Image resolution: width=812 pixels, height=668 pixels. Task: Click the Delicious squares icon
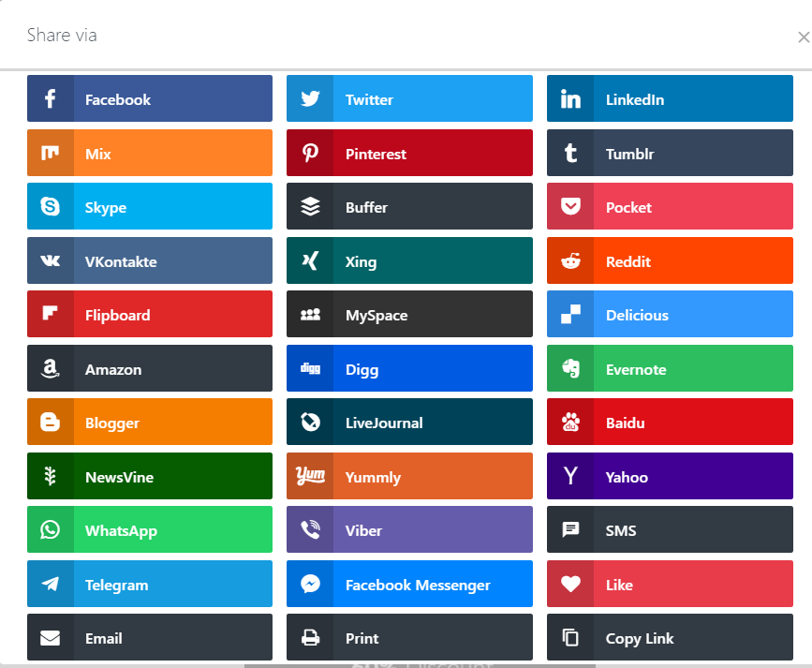click(570, 314)
